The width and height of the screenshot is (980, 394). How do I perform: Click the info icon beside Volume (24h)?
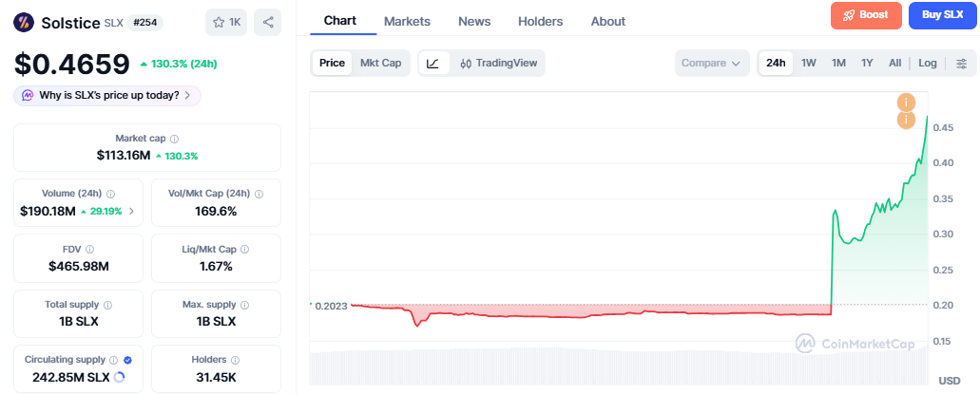pos(110,194)
